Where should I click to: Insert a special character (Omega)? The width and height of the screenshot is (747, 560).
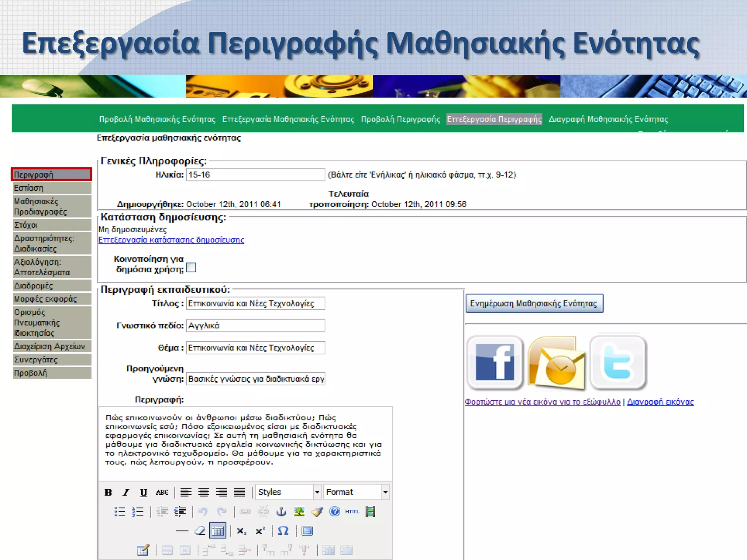click(x=283, y=531)
